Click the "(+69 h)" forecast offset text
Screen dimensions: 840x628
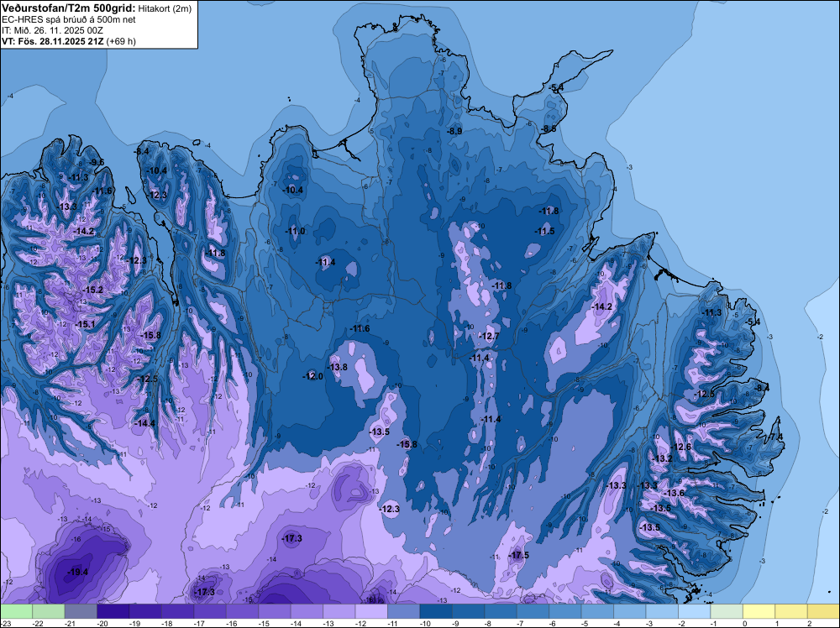(121, 41)
